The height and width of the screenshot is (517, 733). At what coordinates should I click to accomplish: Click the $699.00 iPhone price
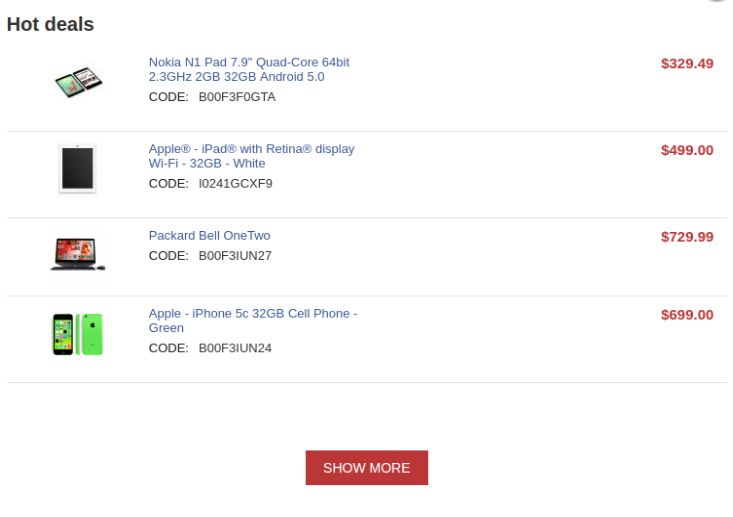(687, 315)
